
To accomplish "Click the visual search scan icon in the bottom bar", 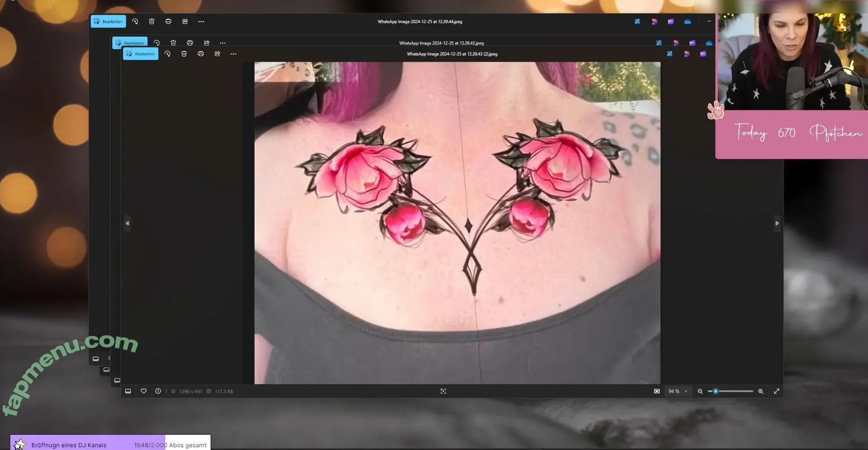I will point(443,391).
